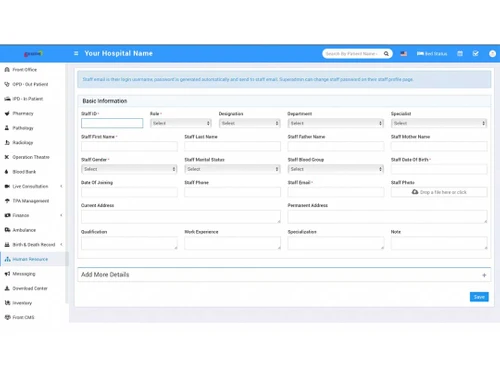Click the Search By Patient Name box
Image resolution: width=500 pixels, height=375 pixels.
point(352,54)
